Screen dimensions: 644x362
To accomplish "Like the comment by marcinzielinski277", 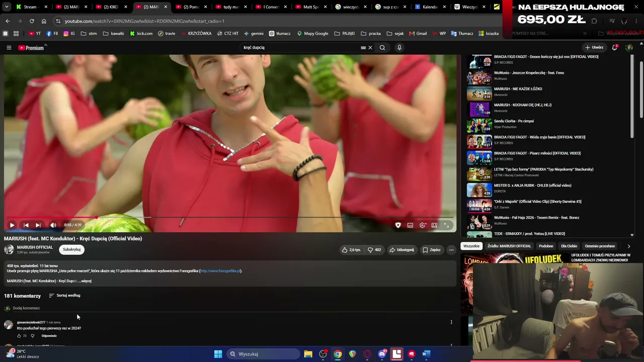I will [x=19, y=336].
